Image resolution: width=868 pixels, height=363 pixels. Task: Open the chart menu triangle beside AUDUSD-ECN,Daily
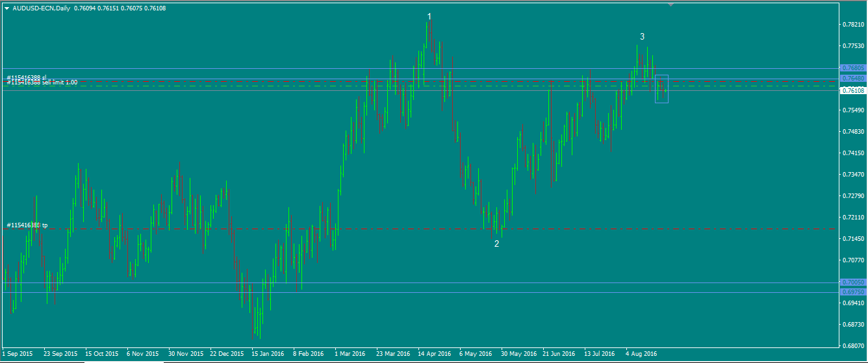pos(6,8)
